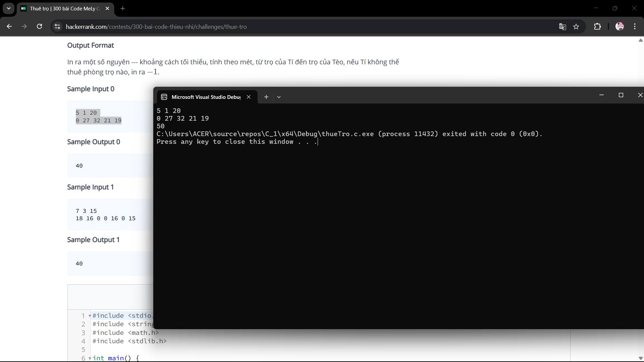The image size is (644, 362).
Task: Close the Debug console terminal tab
Action: [249, 97]
